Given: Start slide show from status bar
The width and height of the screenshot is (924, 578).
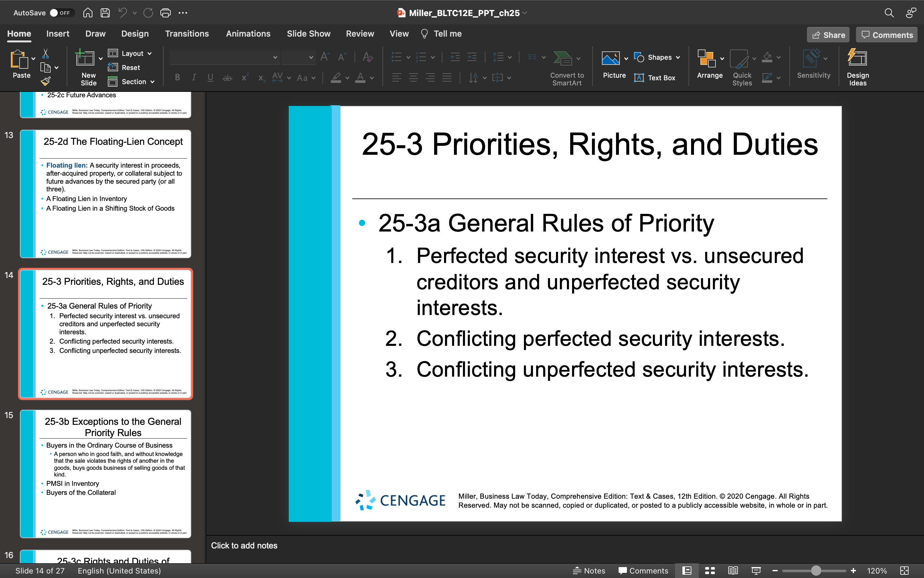Looking at the screenshot, I should pyautogui.click(x=756, y=570).
